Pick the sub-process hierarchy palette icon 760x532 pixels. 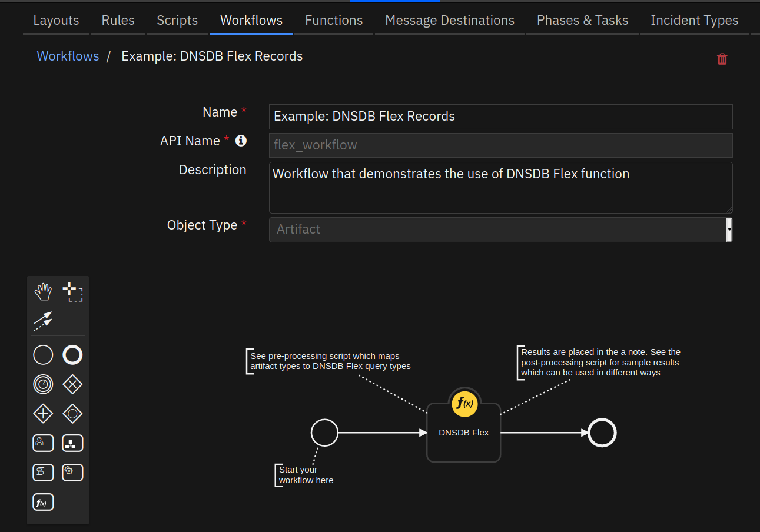(x=72, y=443)
